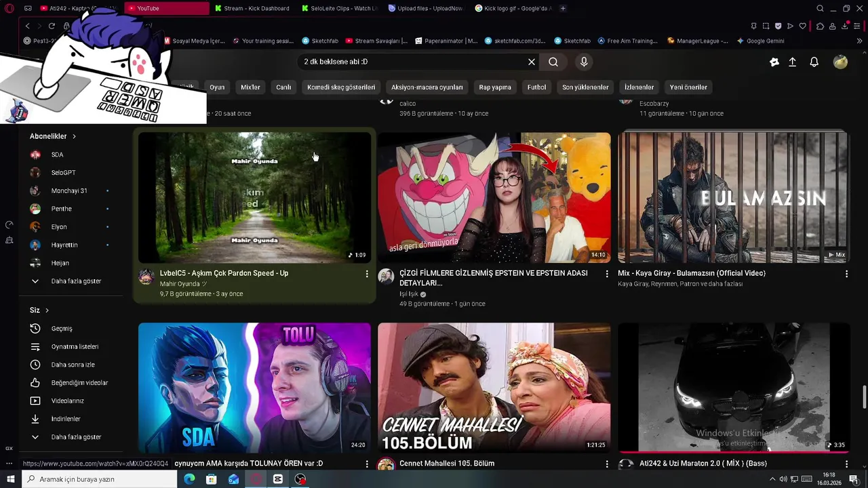Launch Microsoft Edge from taskbar

[189, 479]
